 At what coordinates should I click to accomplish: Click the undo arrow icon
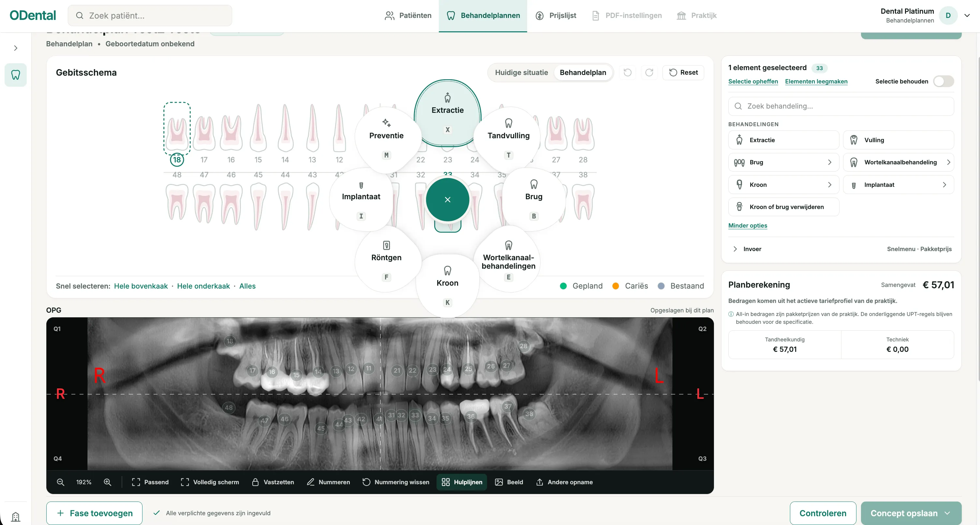tap(627, 72)
